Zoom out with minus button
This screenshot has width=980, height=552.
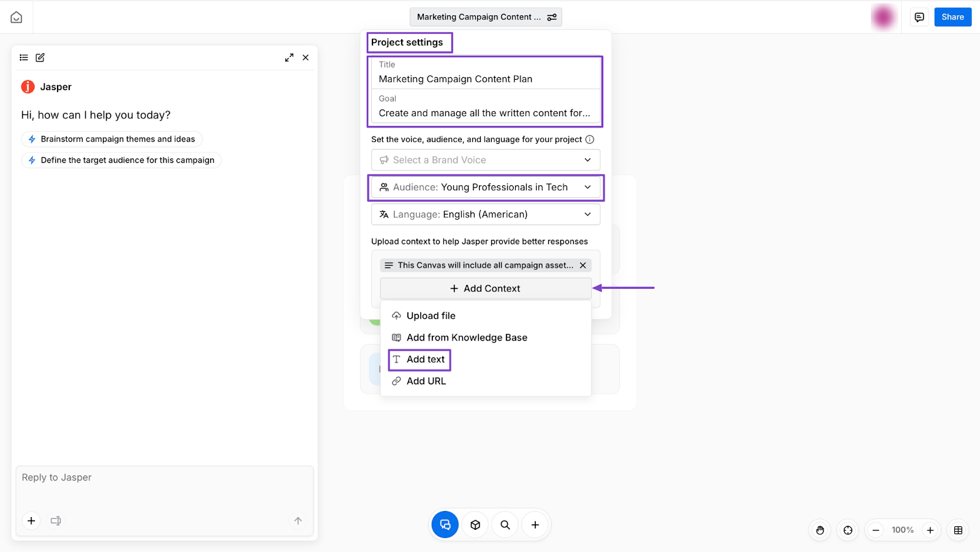point(876,530)
